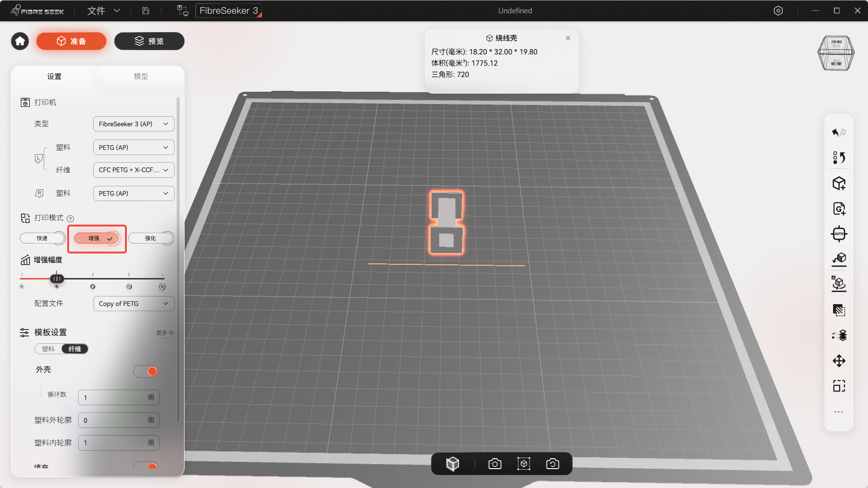Screen dimensions: 868x488
Task: Click the reinforcement level slider handle
Action: 57,279
